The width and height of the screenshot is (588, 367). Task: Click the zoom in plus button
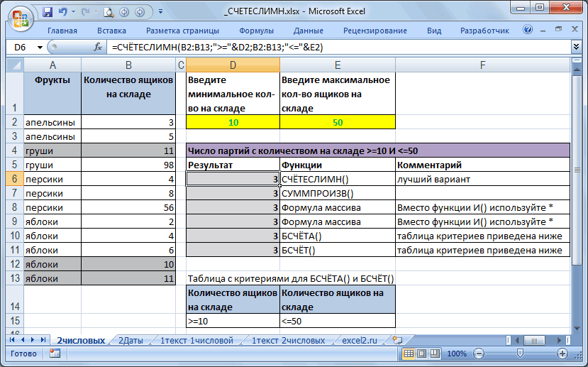(562, 354)
